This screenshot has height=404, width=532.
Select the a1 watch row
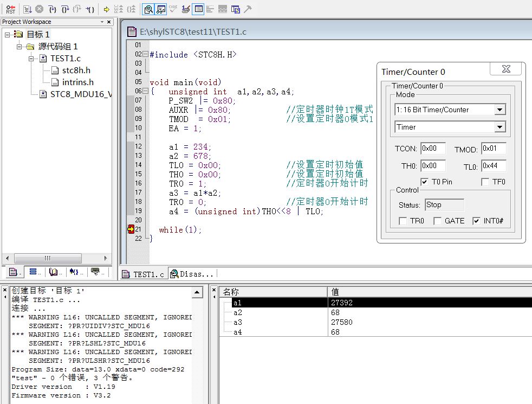point(375,303)
